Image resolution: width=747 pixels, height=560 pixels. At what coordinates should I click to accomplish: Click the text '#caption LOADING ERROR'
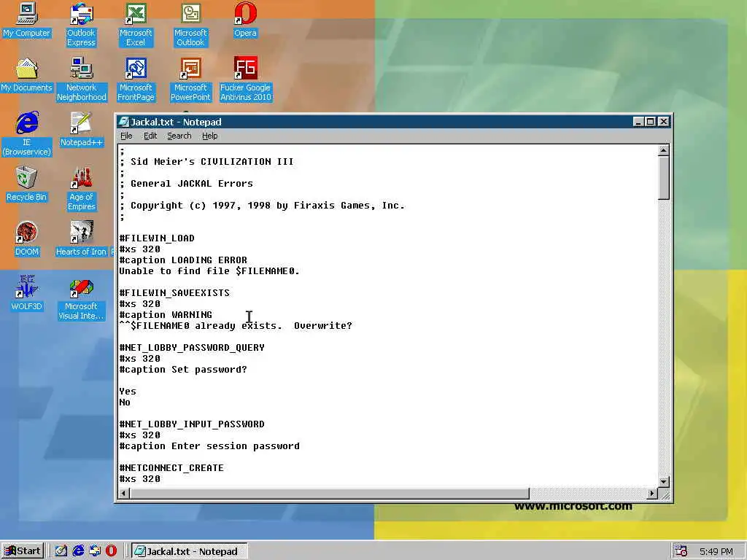183,260
